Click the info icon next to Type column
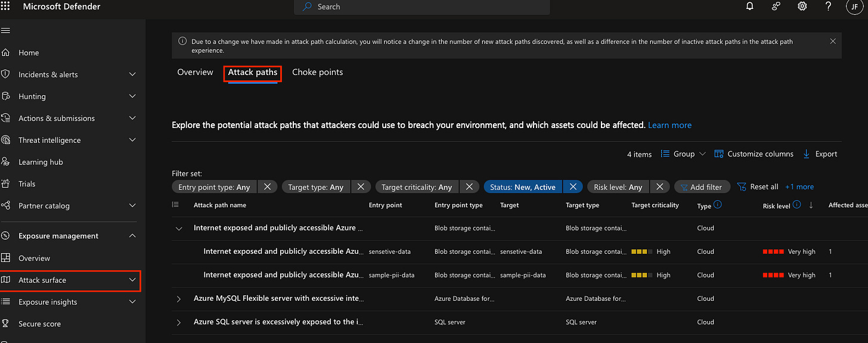Viewport: 868px width, 343px height. tap(718, 205)
